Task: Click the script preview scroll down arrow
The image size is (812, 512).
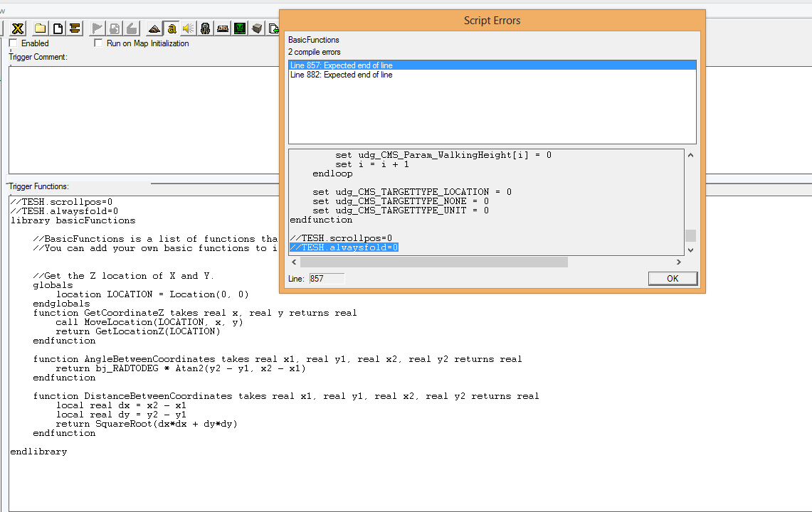Action: (690, 250)
